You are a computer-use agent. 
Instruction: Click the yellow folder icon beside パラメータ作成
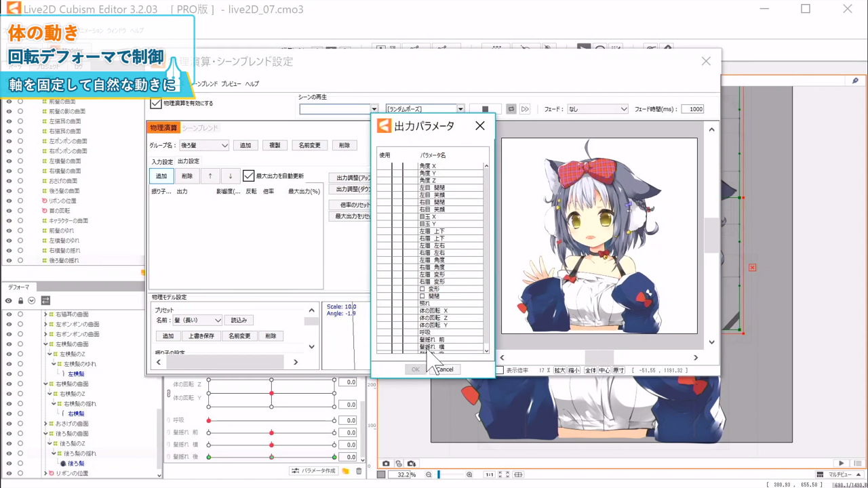[345, 471]
